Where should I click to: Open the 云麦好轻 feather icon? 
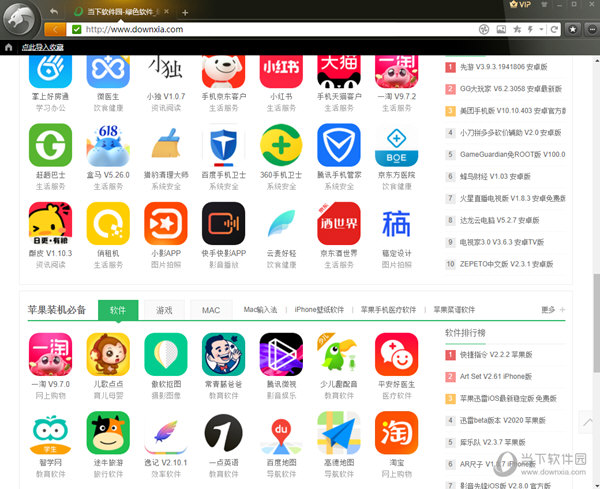[x=281, y=223]
